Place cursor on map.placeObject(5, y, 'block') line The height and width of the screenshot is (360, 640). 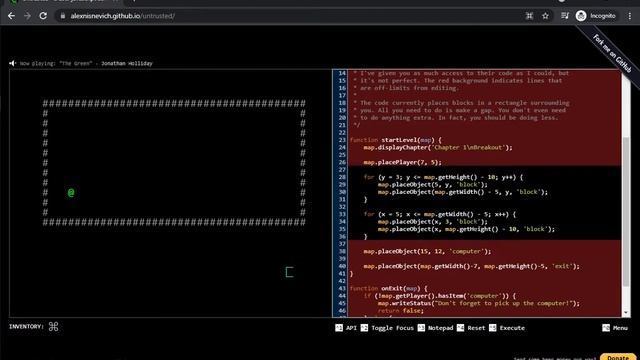pyautogui.click(x=432, y=184)
